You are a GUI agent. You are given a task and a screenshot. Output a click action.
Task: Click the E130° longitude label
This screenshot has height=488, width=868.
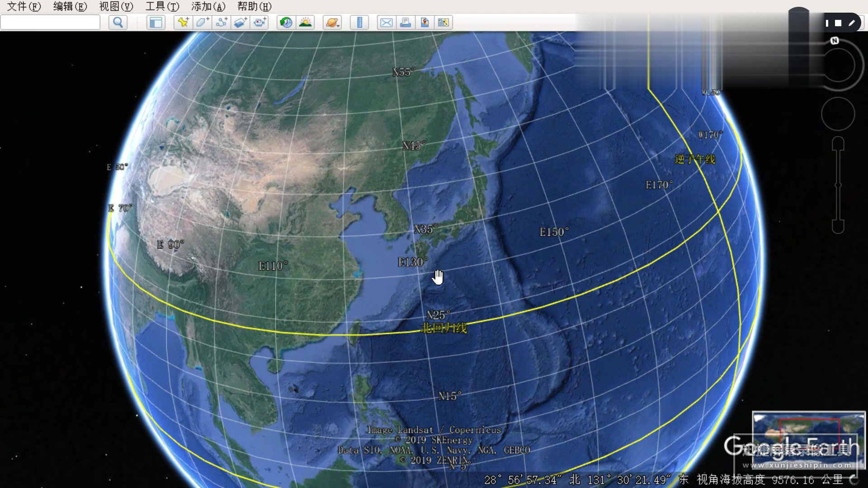[x=412, y=262]
